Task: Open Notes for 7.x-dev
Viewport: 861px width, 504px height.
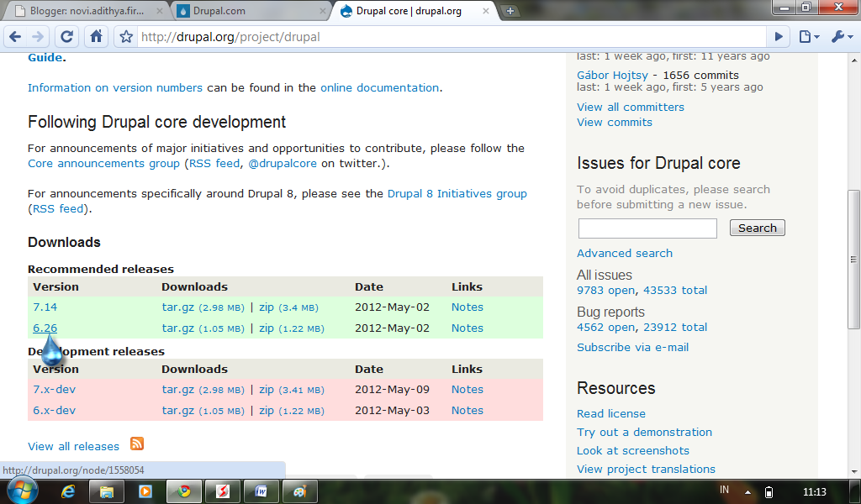Action: tap(467, 390)
